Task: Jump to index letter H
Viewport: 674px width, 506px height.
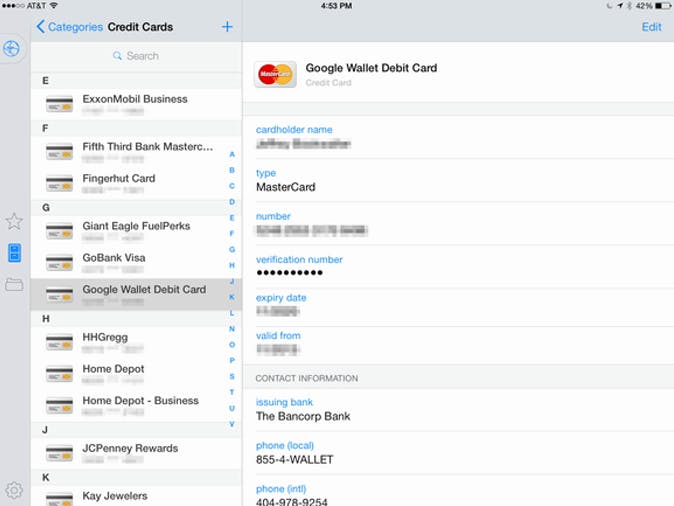Action: click(232, 265)
